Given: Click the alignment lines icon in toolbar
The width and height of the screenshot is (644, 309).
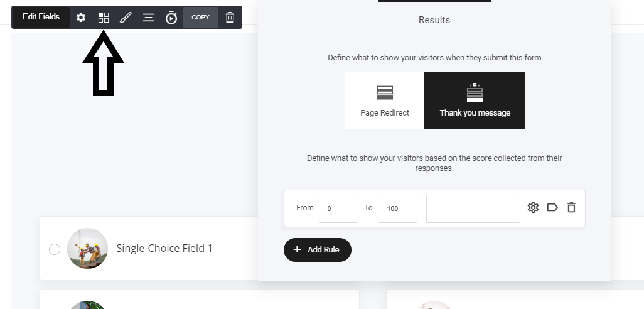Looking at the screenshot, I should 149,18.
